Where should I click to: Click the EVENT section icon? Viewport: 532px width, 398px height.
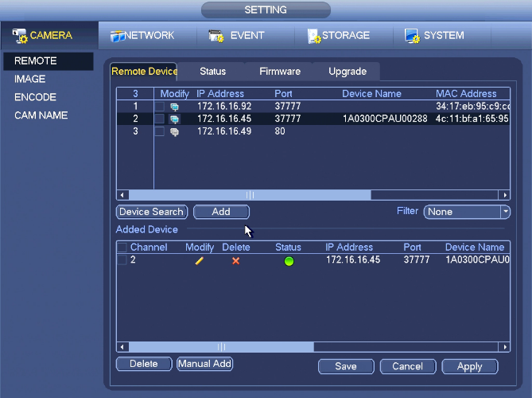pos(216,36)
